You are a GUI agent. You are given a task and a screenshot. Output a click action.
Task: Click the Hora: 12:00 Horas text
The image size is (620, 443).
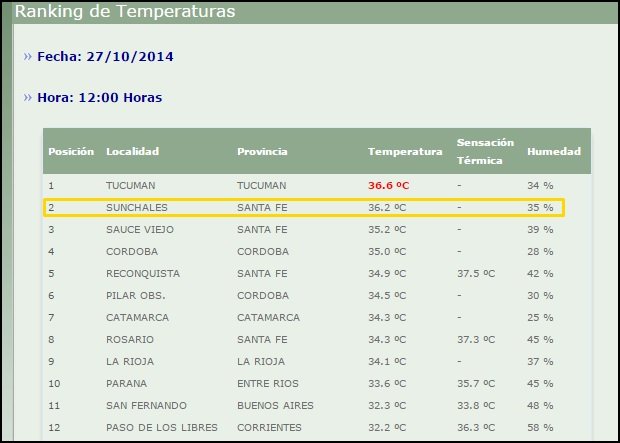click(99, 98)
